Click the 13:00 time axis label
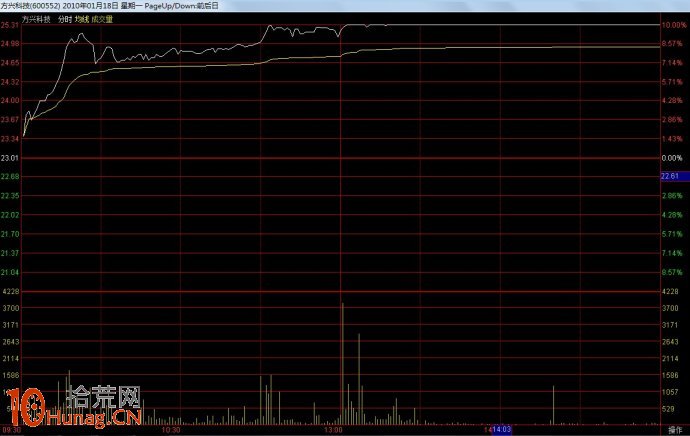Image resolution: width=690 pixels, height=436 pixels. click(333, 430)
